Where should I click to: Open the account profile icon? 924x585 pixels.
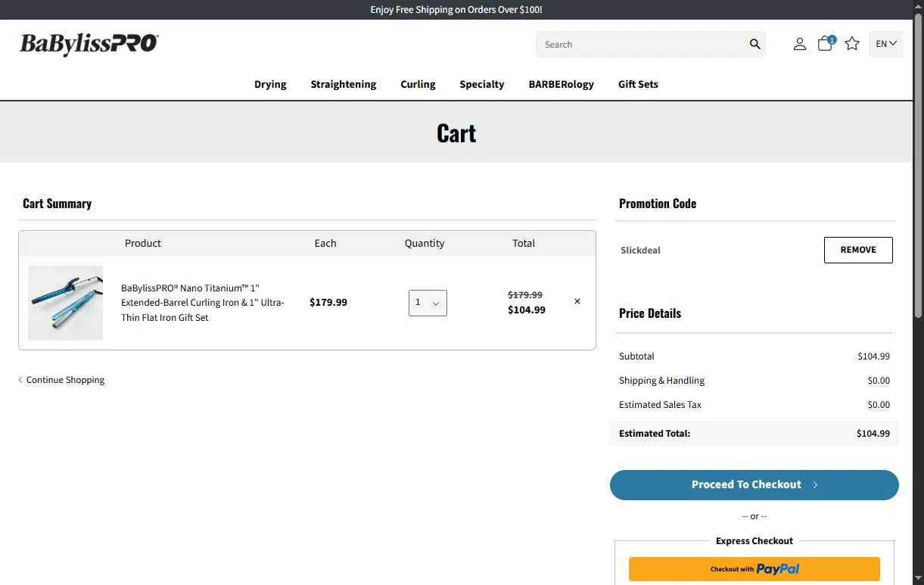pyautogui.click(x=799, y=45)
